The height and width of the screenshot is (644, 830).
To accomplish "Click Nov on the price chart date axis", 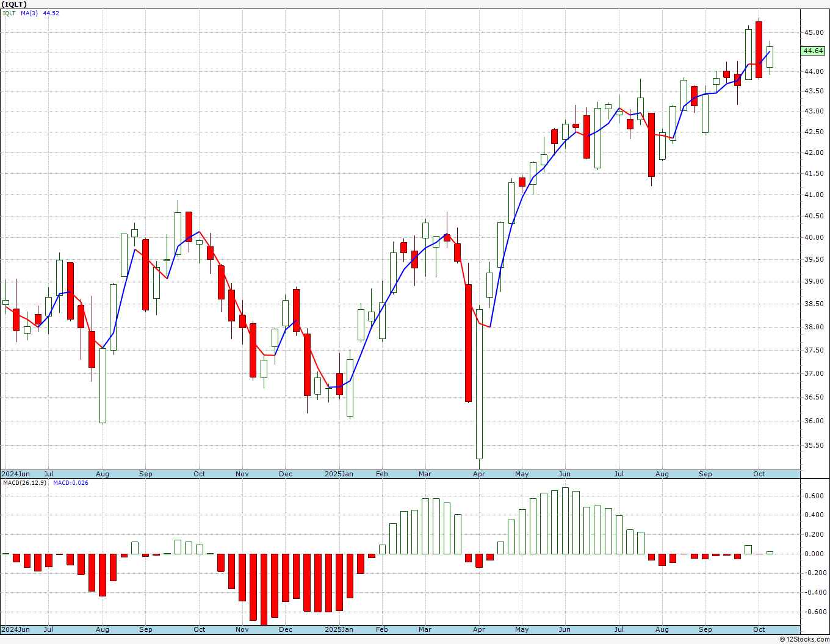I will [x=242, y=474].
